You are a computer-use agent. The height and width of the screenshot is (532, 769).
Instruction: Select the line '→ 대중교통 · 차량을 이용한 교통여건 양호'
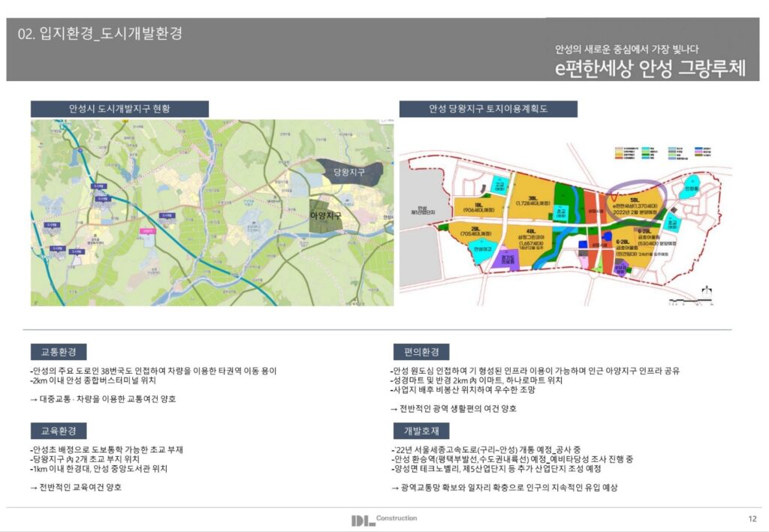[x=103, y=398]
